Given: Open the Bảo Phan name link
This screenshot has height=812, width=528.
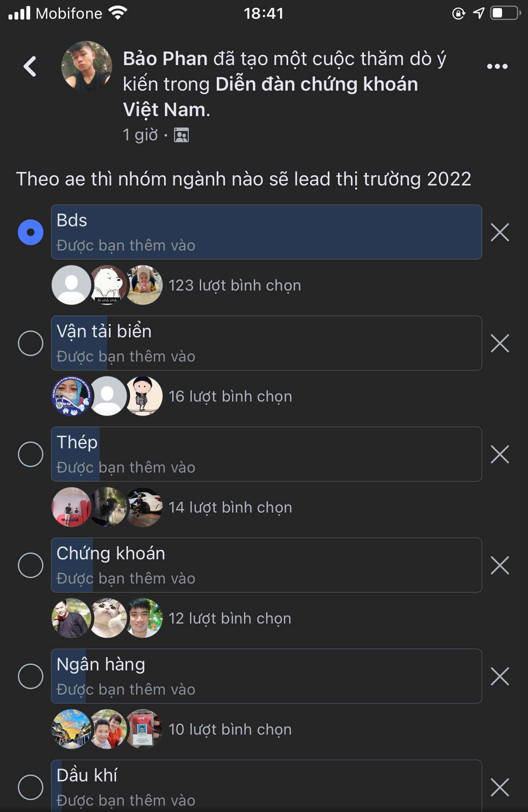Looking at the screenshot, I should [x=165, y=59].
